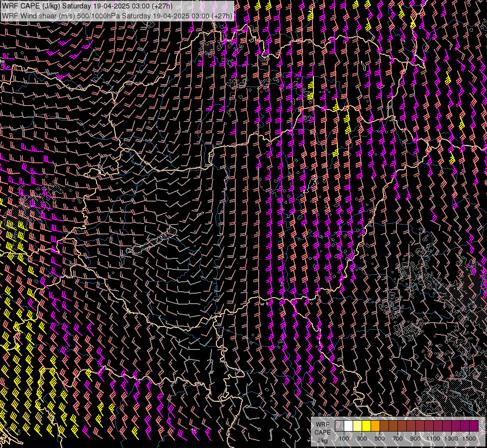Select the orange legend swatch

(375, 426)
